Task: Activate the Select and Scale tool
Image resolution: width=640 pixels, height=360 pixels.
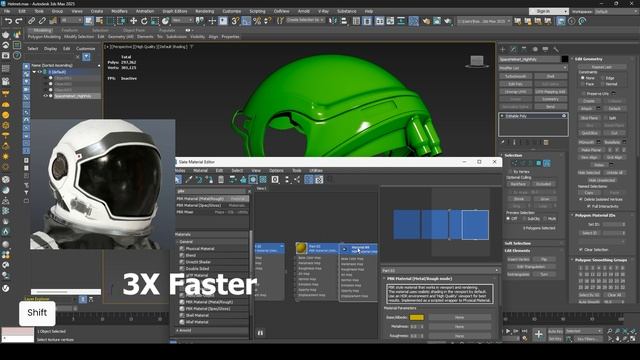Action: click(155, 21)
